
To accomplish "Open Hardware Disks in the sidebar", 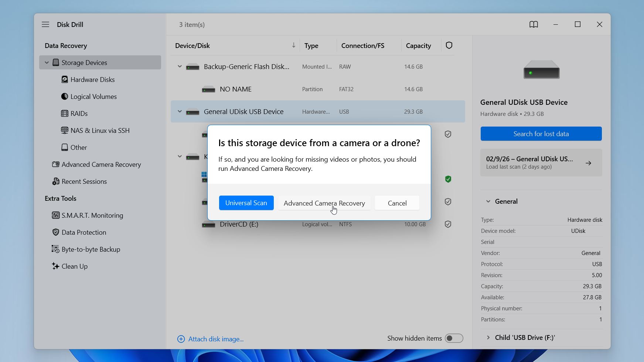I will pyautogui.click(x=92, y=79).
